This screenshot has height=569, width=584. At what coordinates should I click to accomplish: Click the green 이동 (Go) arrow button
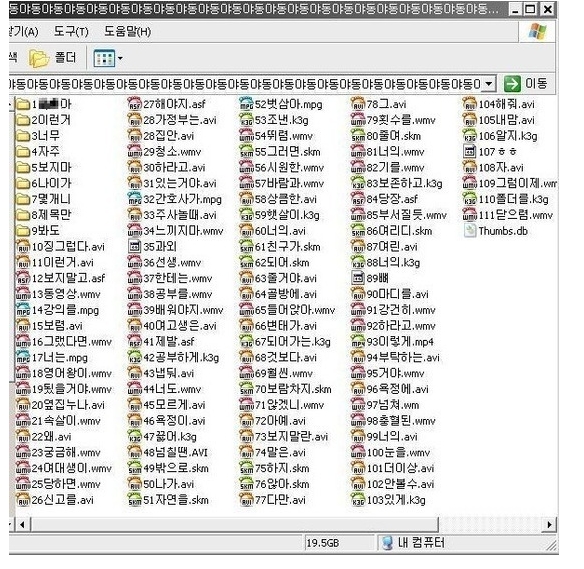point(512,84)
